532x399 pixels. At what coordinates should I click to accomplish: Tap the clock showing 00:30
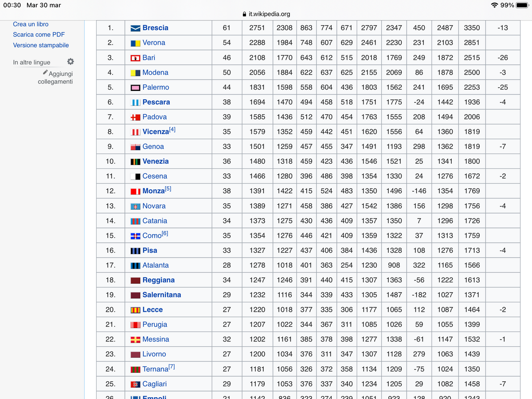point(12,5)
